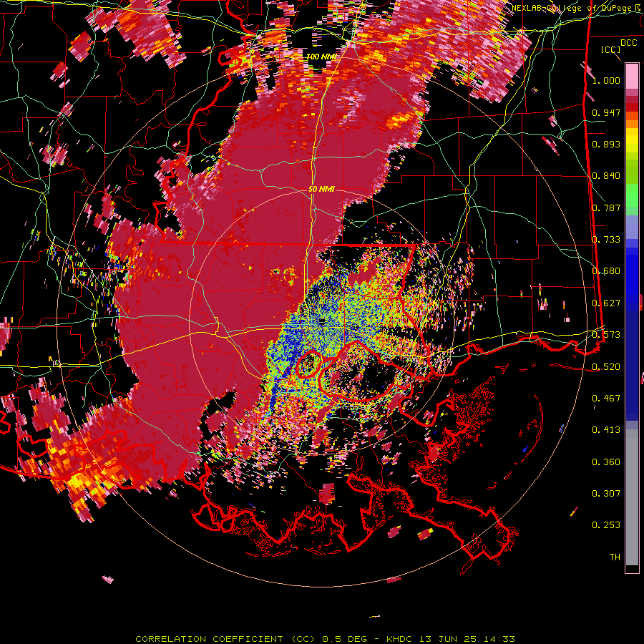Click the [CC] legend unit label
This screenshot has width=644, height=644.
[611, 49]
